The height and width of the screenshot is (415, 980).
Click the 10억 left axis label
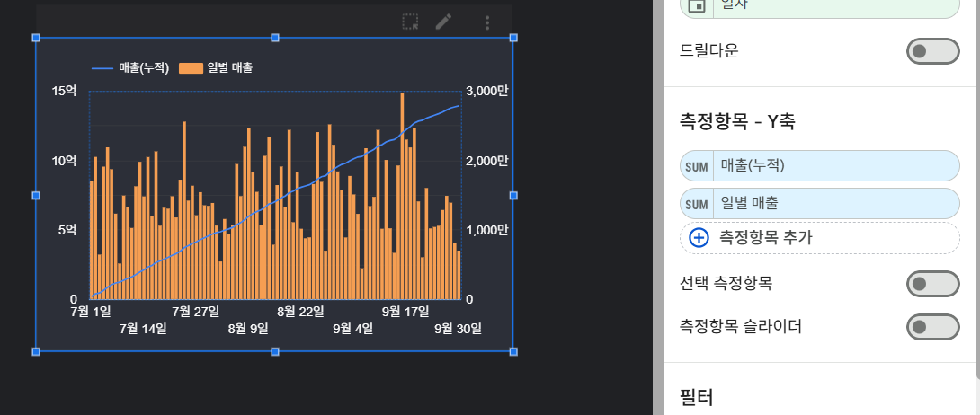[x=64, y=161]
